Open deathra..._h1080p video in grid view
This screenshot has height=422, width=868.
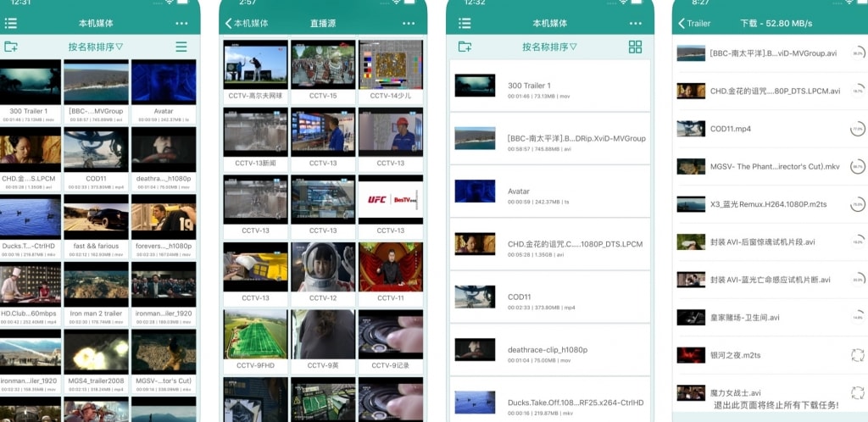click(x=164, y=149)
